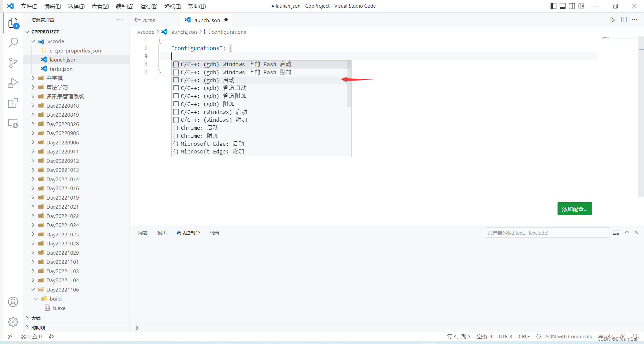
Task: Open b.exe in the build folder
Action: [x=76, y=308]
